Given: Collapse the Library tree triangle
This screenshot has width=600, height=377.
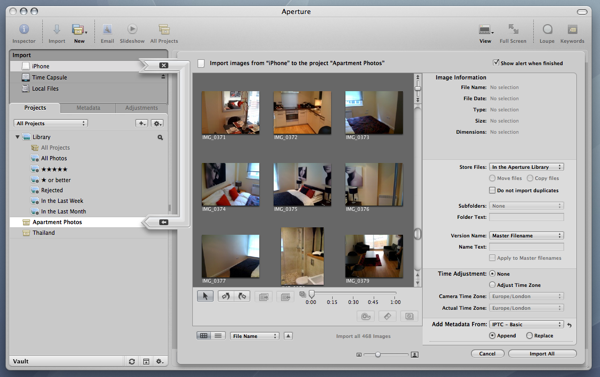Looking at the screenshot, I should (17, 137).
